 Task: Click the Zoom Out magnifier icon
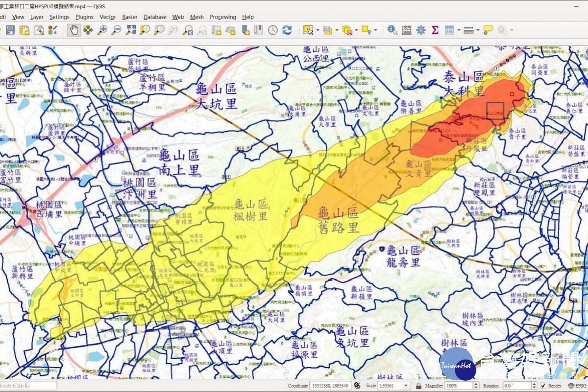pyautogui.click(x=116, y=30)
